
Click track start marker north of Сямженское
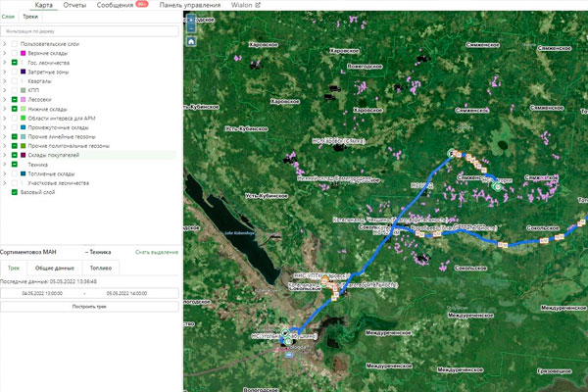pyautogui.click(x=452, y=153)
